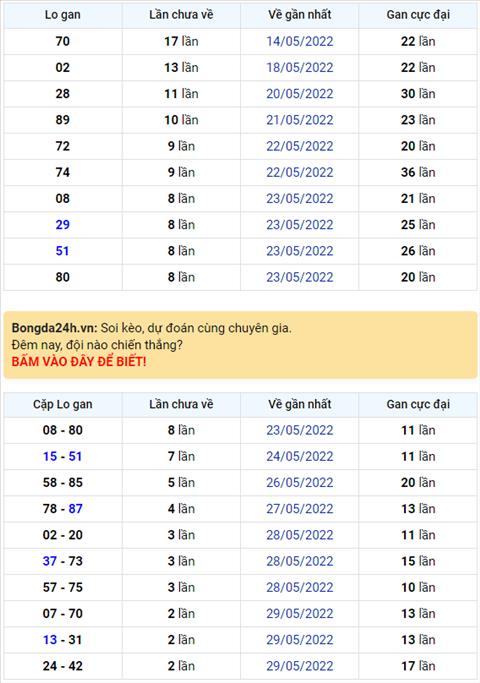
Task: Click the '17 lần' cell in row 24 - 42
Action: (418, 666)
